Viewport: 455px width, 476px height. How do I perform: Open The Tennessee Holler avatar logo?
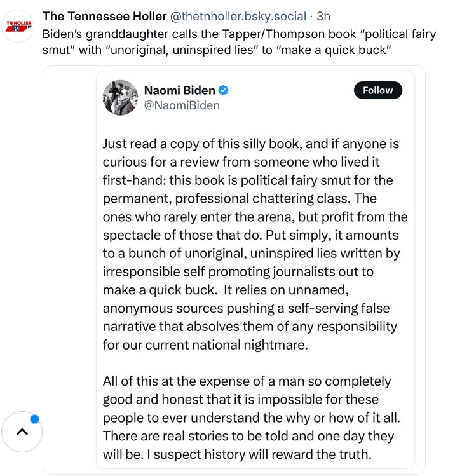pos(18,26)
